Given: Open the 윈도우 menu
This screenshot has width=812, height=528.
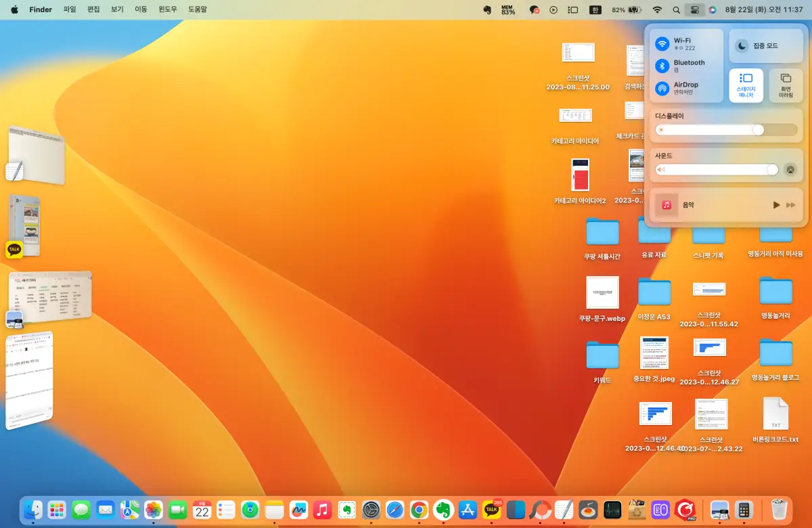Looking at the screenshot, I should [167, 10].
